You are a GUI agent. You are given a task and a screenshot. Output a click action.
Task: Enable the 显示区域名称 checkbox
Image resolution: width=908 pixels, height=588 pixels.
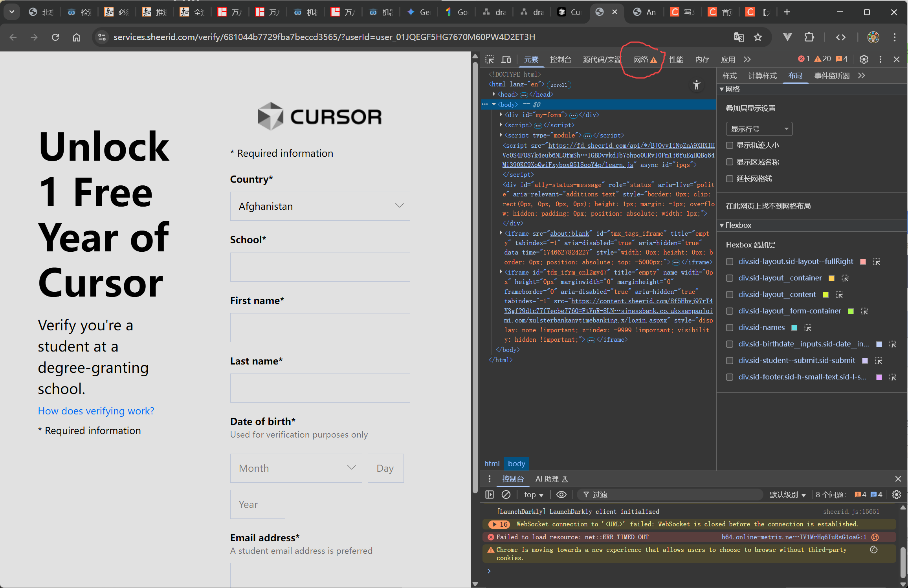pos(730,162)
